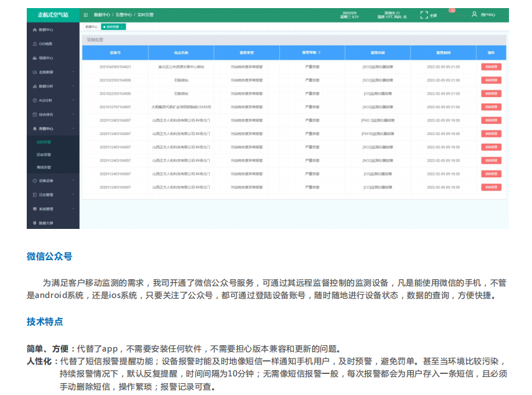Select 历史告警 in the sidebar submenu

[x=44, y=155]
